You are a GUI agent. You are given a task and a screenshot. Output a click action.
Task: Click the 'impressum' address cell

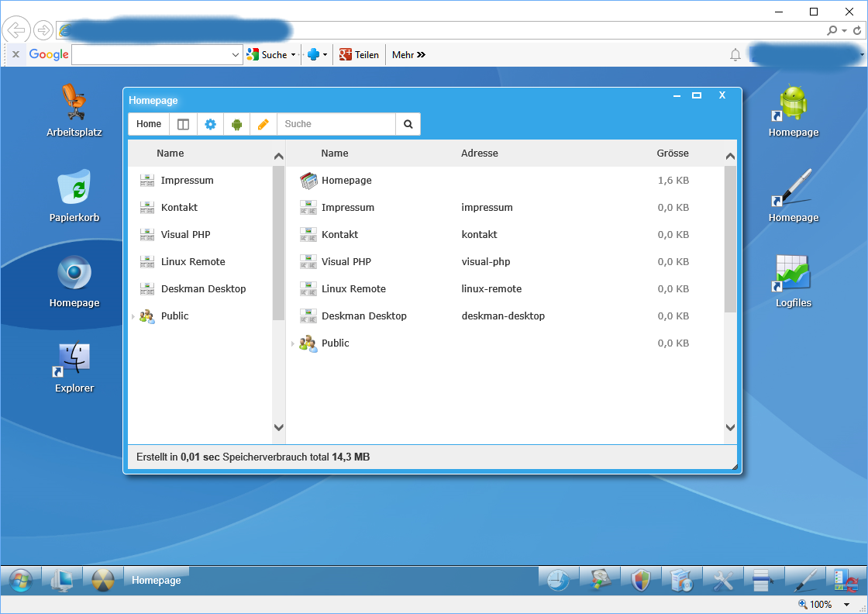487,207
